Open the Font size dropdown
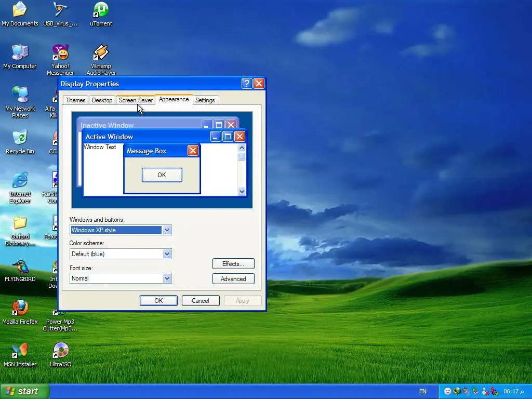This screenshot has width=532, height=399. coord(167,278)
